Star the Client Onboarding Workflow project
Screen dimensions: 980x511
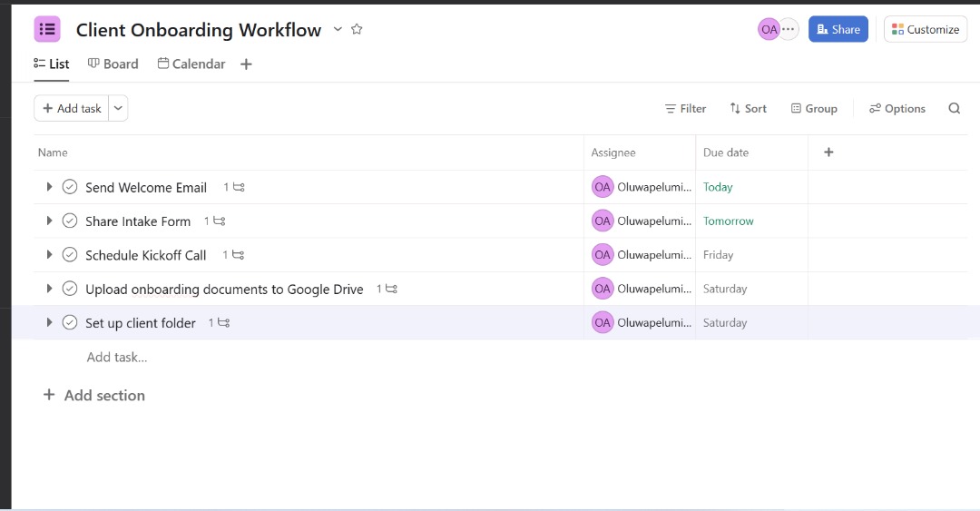(x=357, y=29)
